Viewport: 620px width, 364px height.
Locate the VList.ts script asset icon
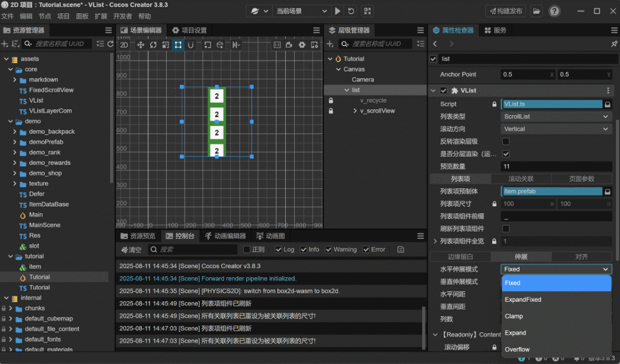(x=607, y=104)
